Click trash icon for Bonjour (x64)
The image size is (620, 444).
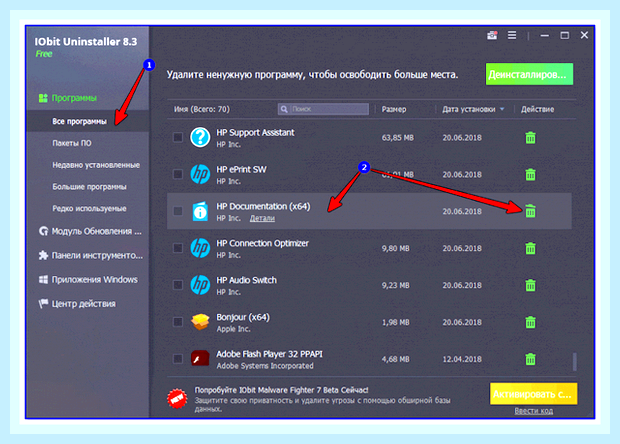(530, 322)
